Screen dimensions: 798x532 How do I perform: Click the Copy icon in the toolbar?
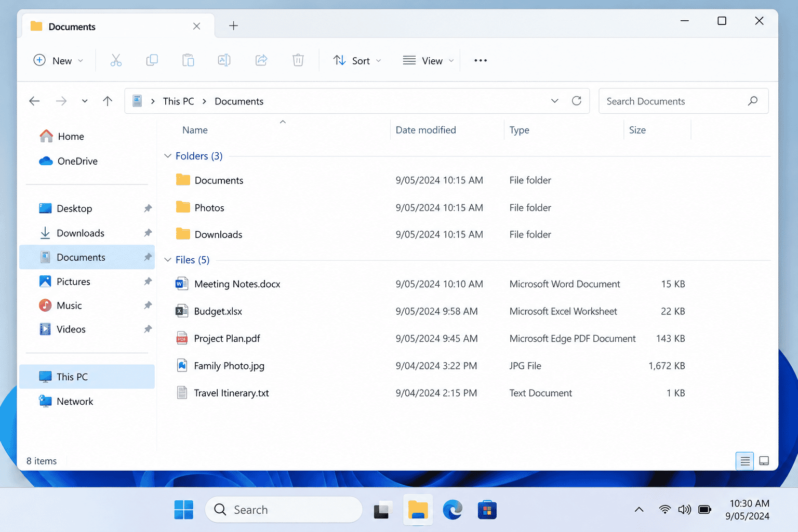point(152,60)
